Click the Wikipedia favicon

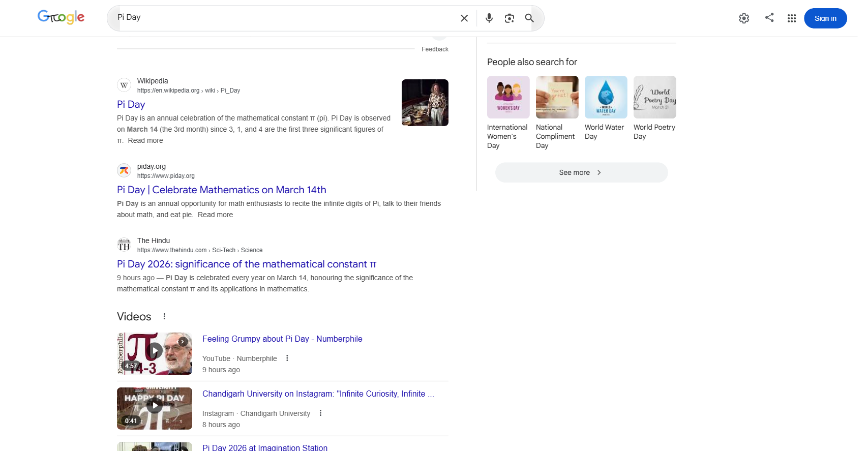(x=124, y=85)
